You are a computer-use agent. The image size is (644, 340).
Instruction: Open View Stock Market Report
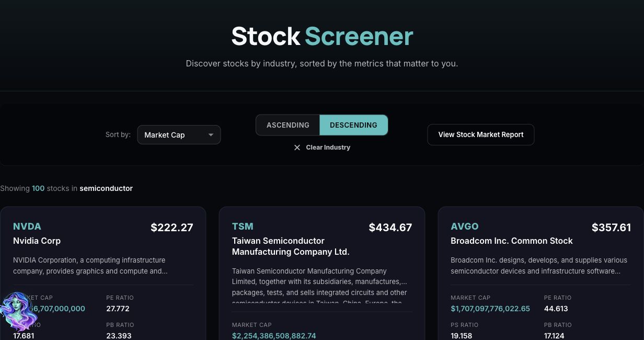pos(481,134)
